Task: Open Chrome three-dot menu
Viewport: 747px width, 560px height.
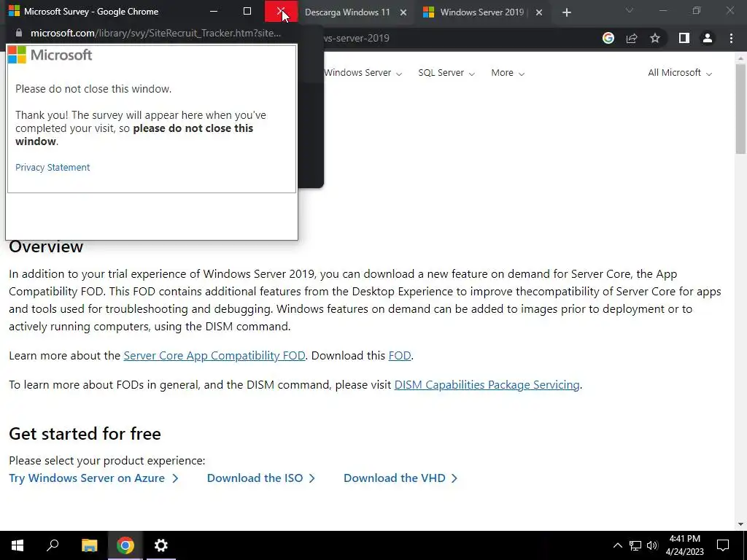Action: pyautogui.click(x=731, y=38)
